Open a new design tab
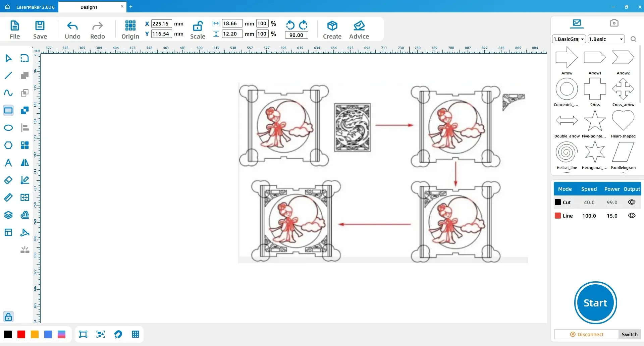 131,7
